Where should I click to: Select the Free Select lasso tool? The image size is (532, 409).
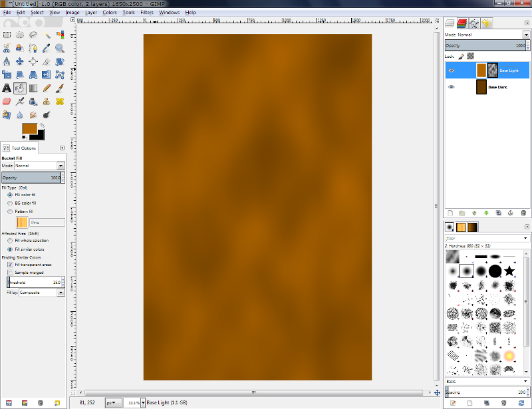(x=33, y=35)
